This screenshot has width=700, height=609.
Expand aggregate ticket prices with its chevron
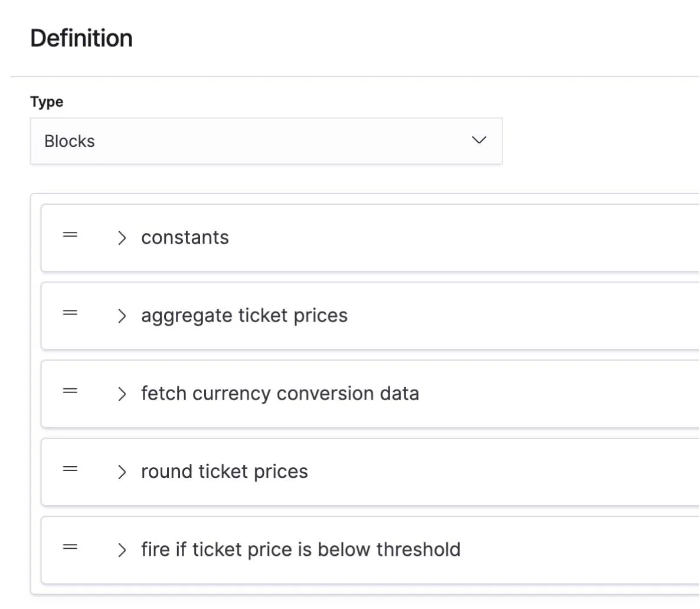point(122,316)
